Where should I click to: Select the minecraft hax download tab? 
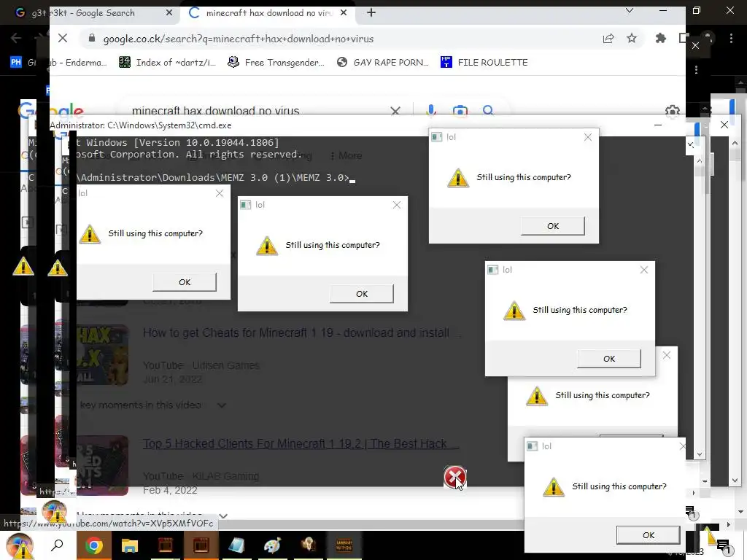[267, 13]
